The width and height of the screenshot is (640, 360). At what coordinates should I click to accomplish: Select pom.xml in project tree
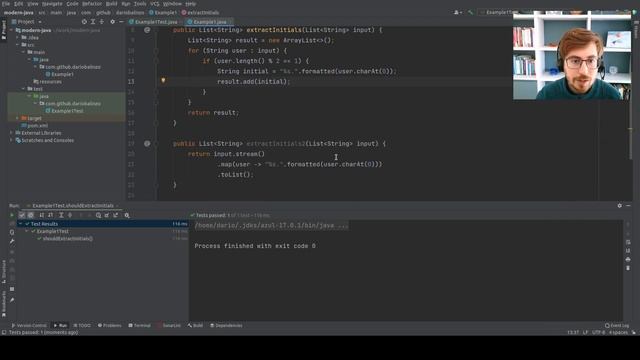pos(35,125)
